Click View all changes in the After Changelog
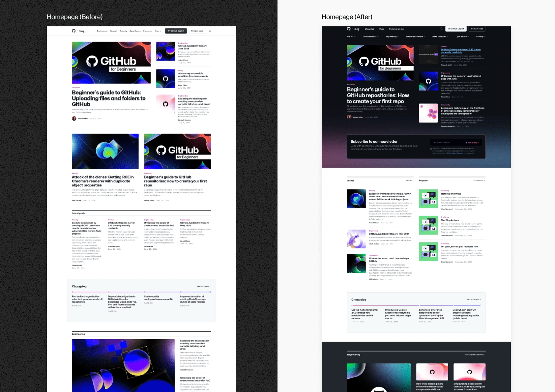This screenshot has width=555, height=392. pos(474,299)
